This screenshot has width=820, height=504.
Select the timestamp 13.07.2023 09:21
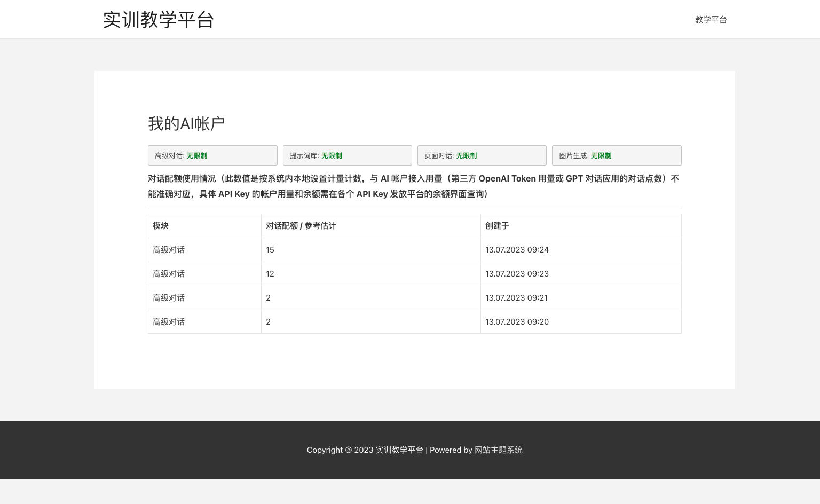[x=516, y=298]
